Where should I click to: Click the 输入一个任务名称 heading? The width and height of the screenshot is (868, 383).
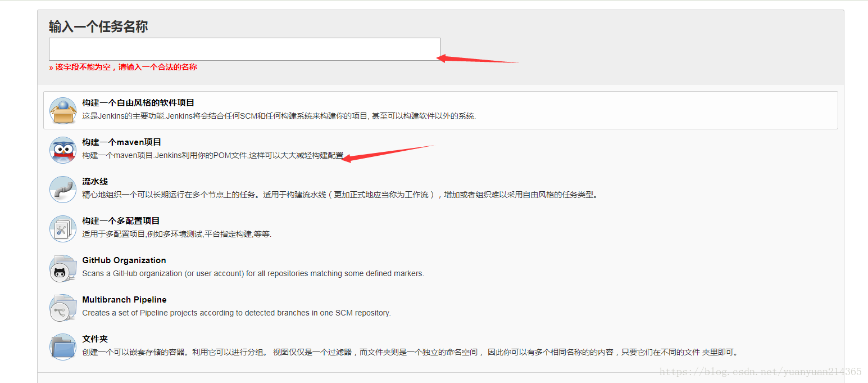coord(98,26)
